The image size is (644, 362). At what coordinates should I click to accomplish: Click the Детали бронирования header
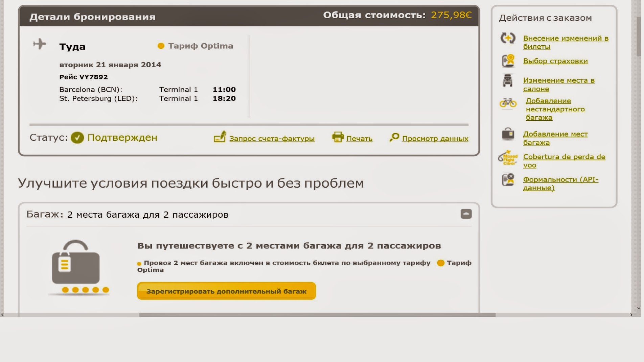92,17
